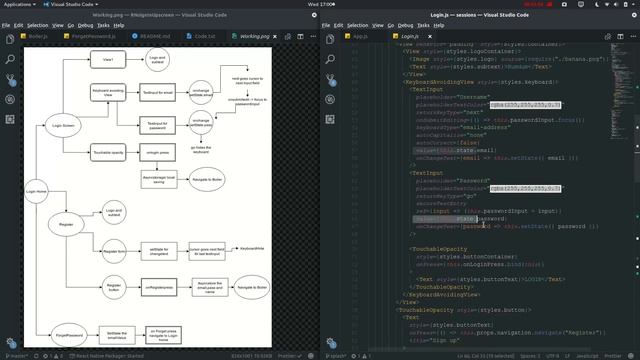Open Search panel in Login.js VS Code window

pyautogui.click(x=330, y=59)
